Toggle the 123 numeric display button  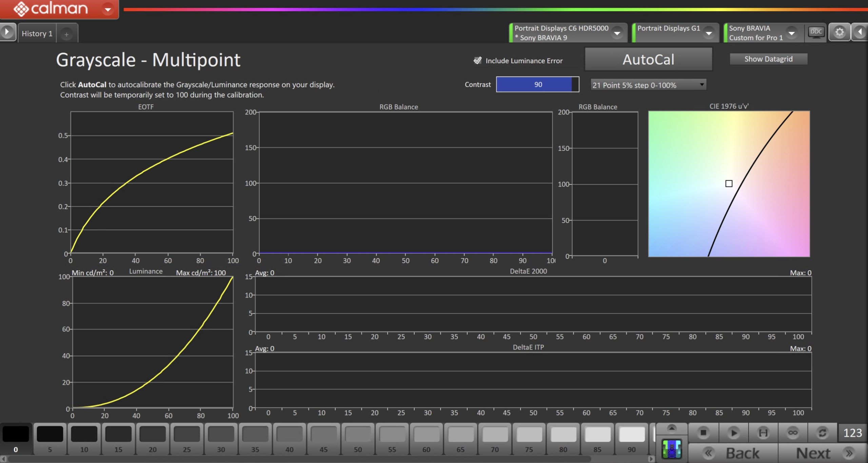pyautogui.click(x=852, y=433)
